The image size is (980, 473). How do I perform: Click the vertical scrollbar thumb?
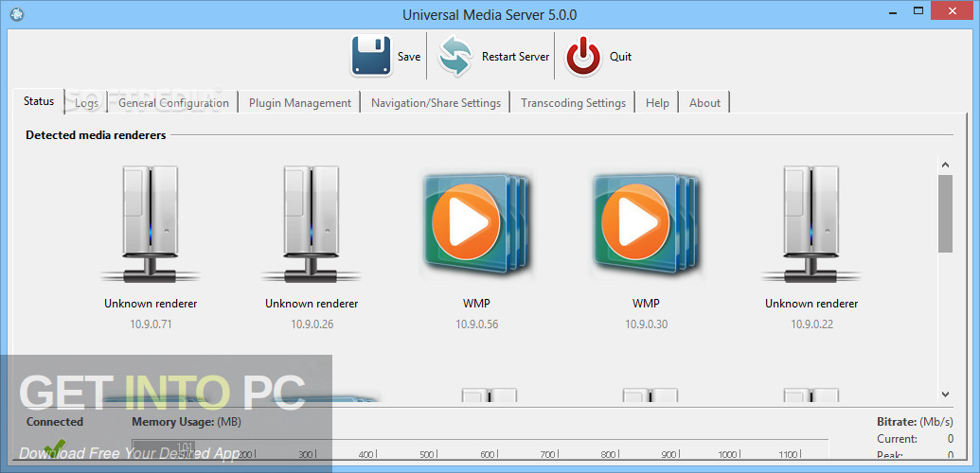click(945, 214)
